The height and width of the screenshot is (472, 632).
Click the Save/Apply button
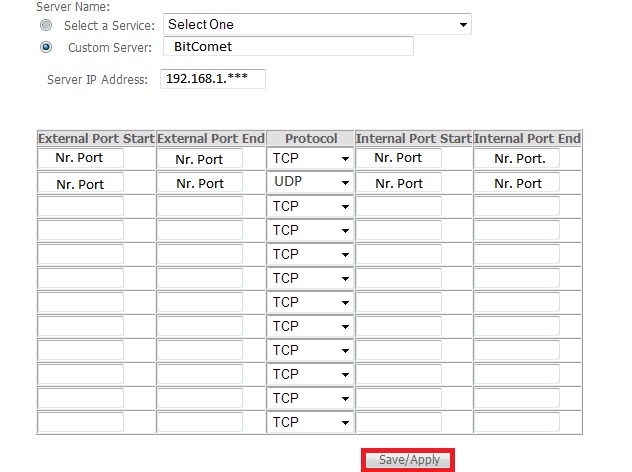point(408,460)
